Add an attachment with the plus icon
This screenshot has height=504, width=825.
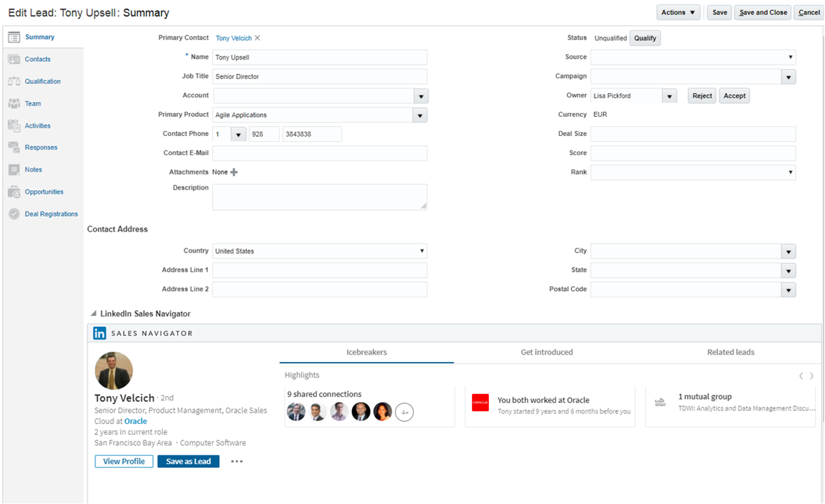(234, 172)
